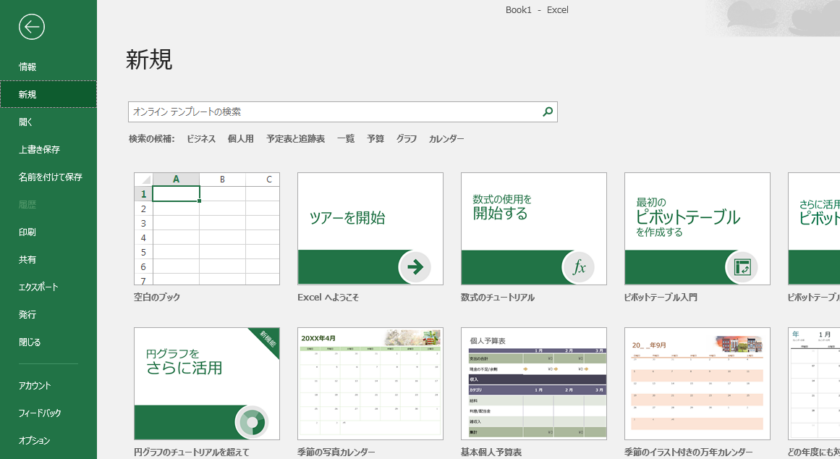The height and width of the screenshot is (459, 840).
Task: Open the 情報 menu item
Action: tap(27, 67)
